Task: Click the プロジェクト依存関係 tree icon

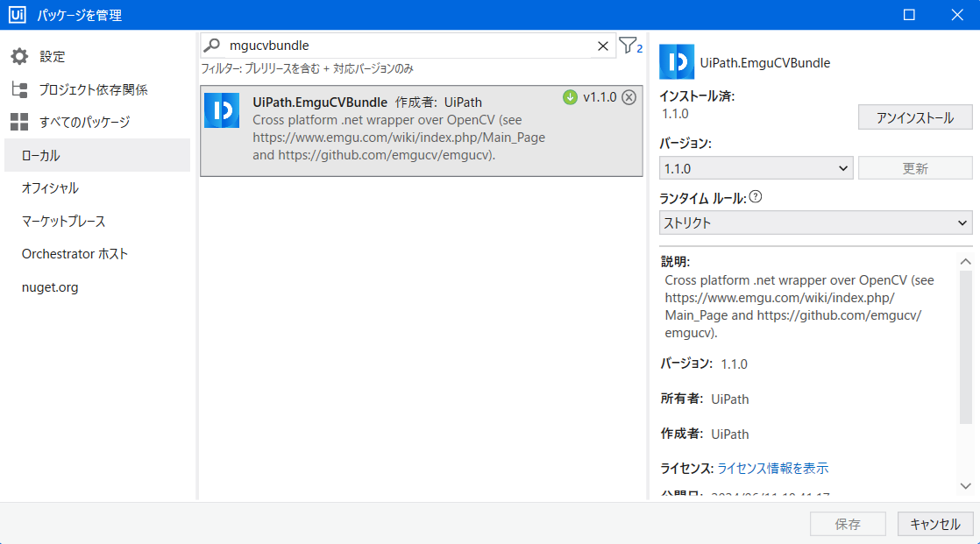Action: tap(19, 90)
